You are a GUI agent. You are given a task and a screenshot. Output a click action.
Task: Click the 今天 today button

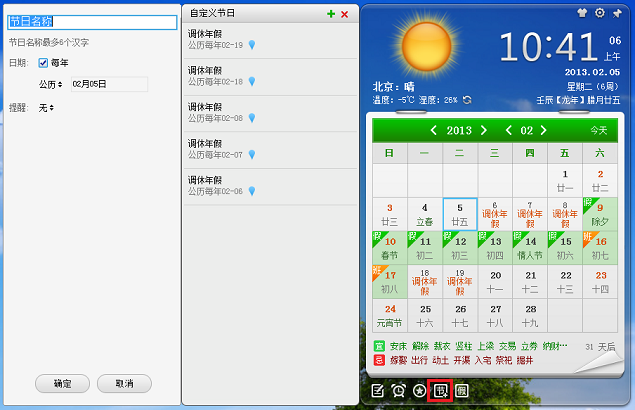click(599, 130)
